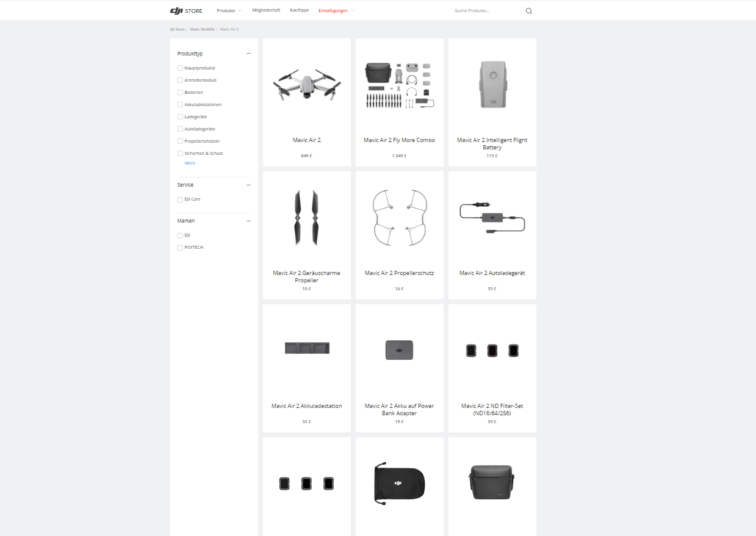Image resolution: width=756 pixels, height=536 pixels.
Task: Open 'Mavic Air 2 Akkuladestation' title link
Action: [x=307, y=406]
